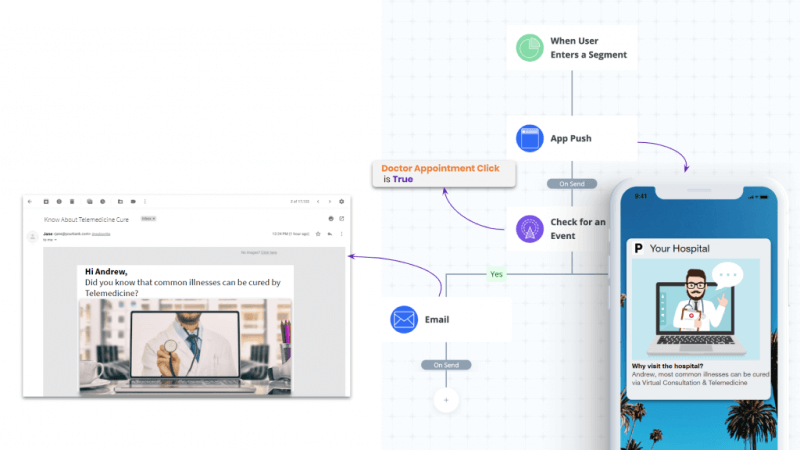Star the email from Jane

click(x=317, y=234)
